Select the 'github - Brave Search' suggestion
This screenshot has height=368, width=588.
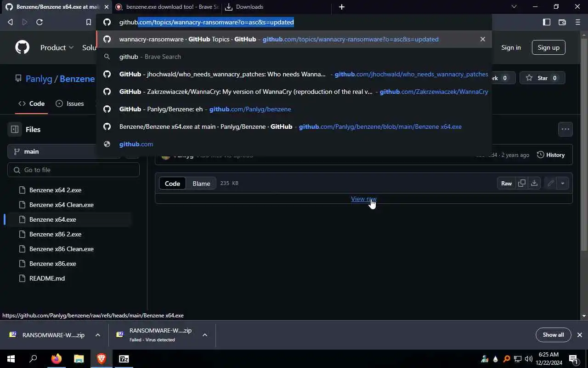pyautogui.click(x=294, y=57)
